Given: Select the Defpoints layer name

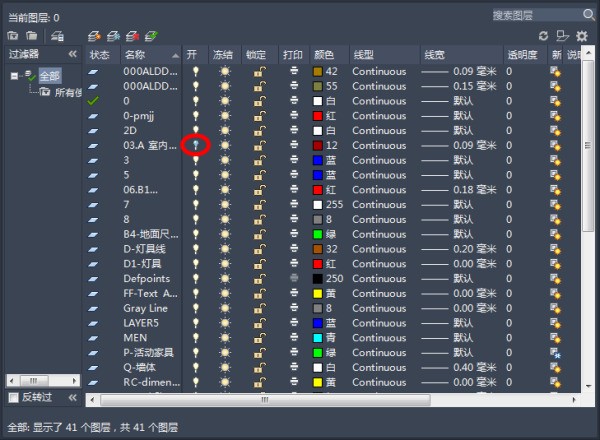Looking at the screenshot, I should pos(147,279).
